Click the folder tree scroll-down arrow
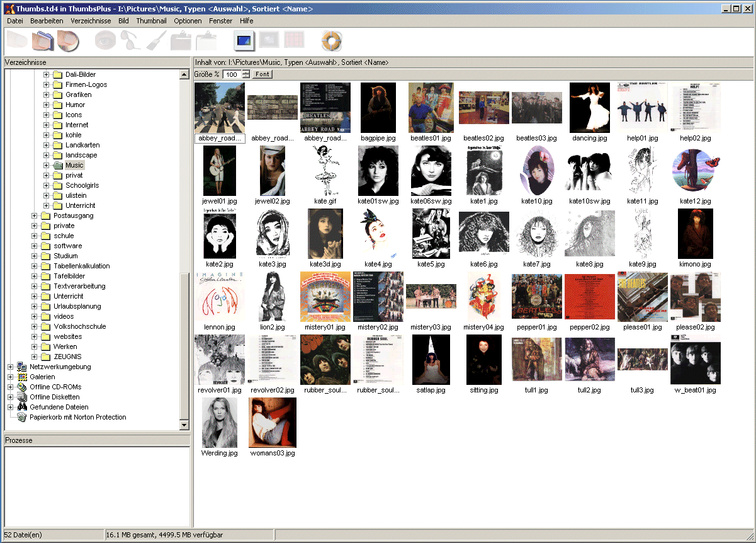This screenshot has height=543, width=756. (184, 425)
